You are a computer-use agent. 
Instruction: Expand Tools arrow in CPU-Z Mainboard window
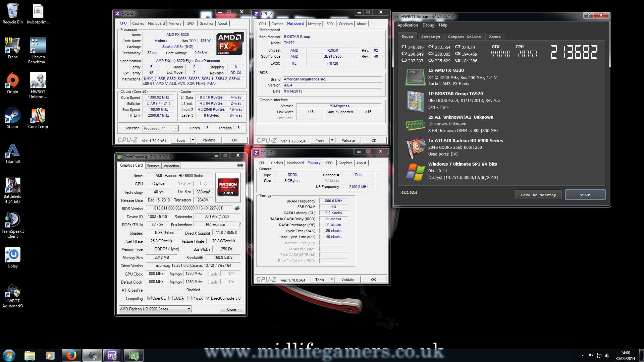(332, 140)
